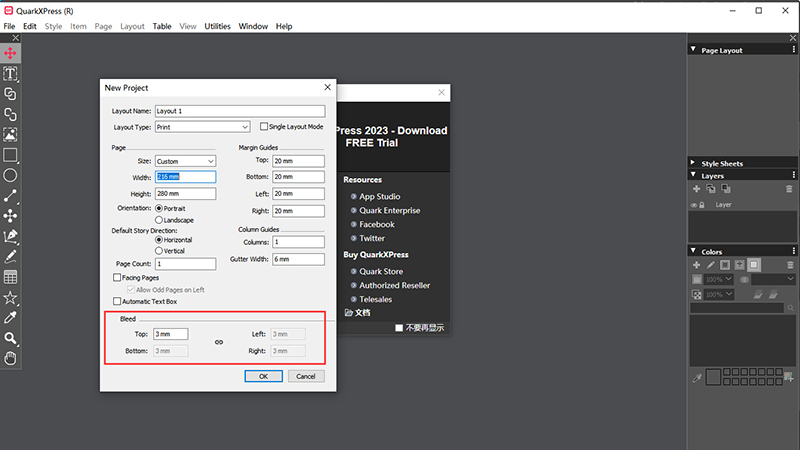Select the Picture Content tool
800x450 pixels.
click(x=10, y=135)
